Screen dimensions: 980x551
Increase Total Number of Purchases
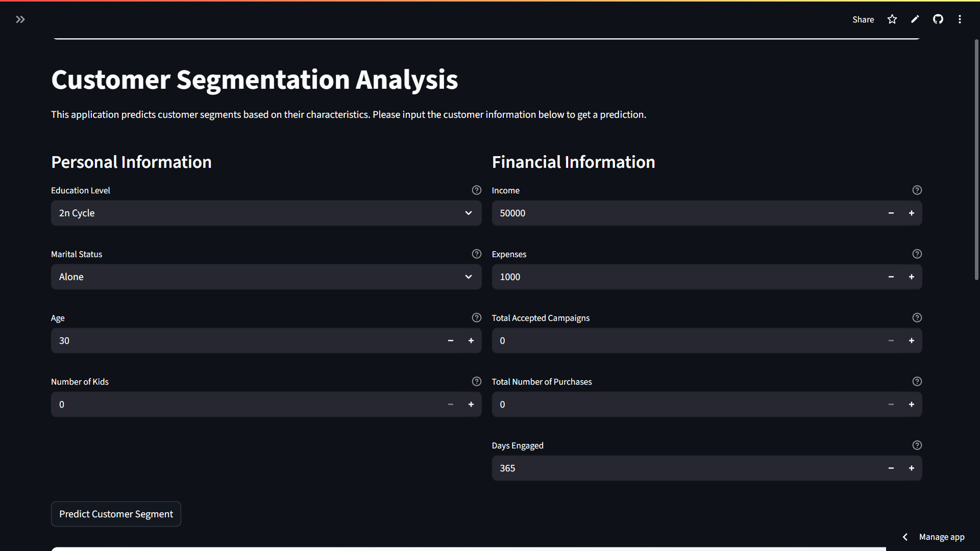912,405
